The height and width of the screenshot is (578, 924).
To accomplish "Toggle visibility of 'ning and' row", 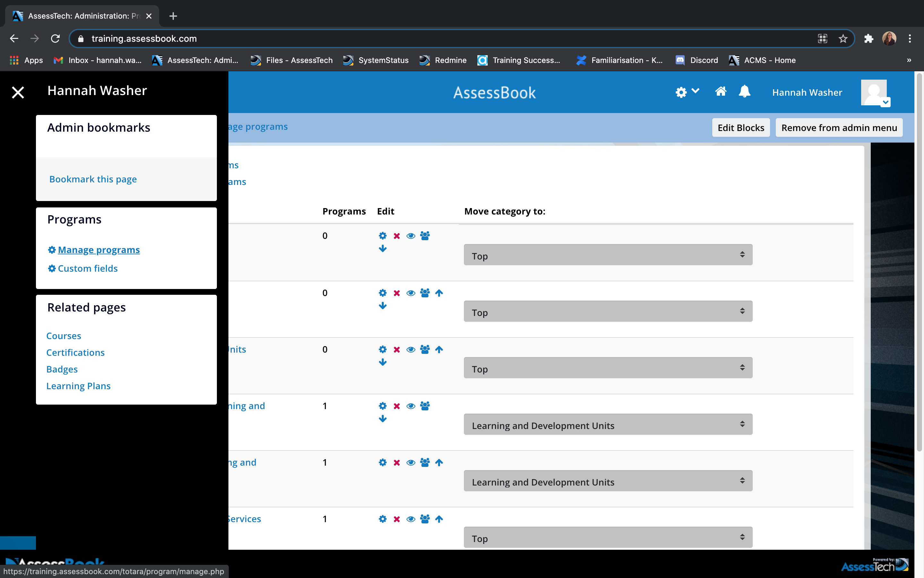I will (x=411, y=406).
